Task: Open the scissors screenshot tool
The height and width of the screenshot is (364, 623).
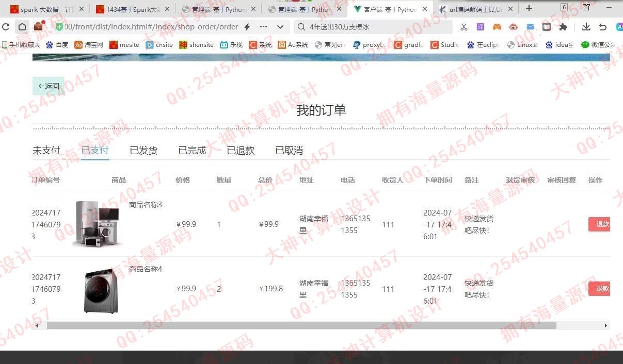Action: (464, 27)
